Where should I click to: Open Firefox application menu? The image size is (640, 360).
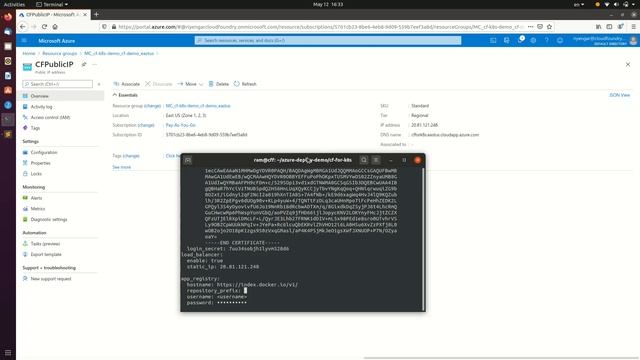point(633,27)
